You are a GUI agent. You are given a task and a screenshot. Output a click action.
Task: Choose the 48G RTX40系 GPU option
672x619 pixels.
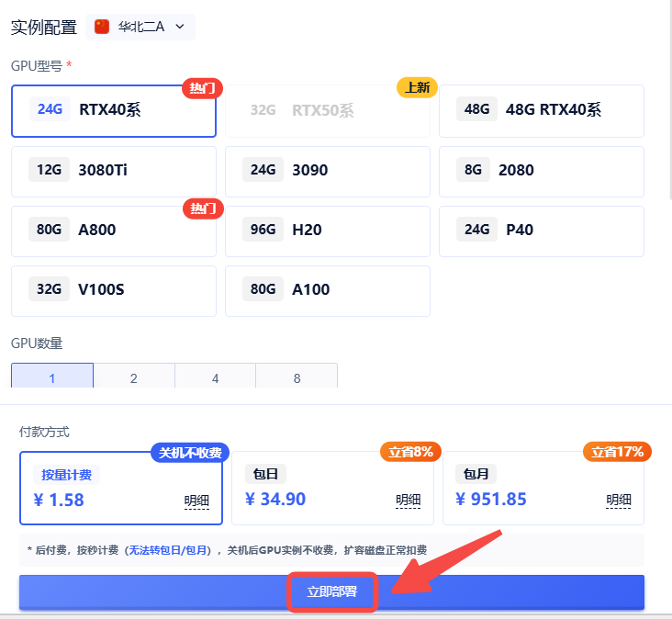(541, 111)
